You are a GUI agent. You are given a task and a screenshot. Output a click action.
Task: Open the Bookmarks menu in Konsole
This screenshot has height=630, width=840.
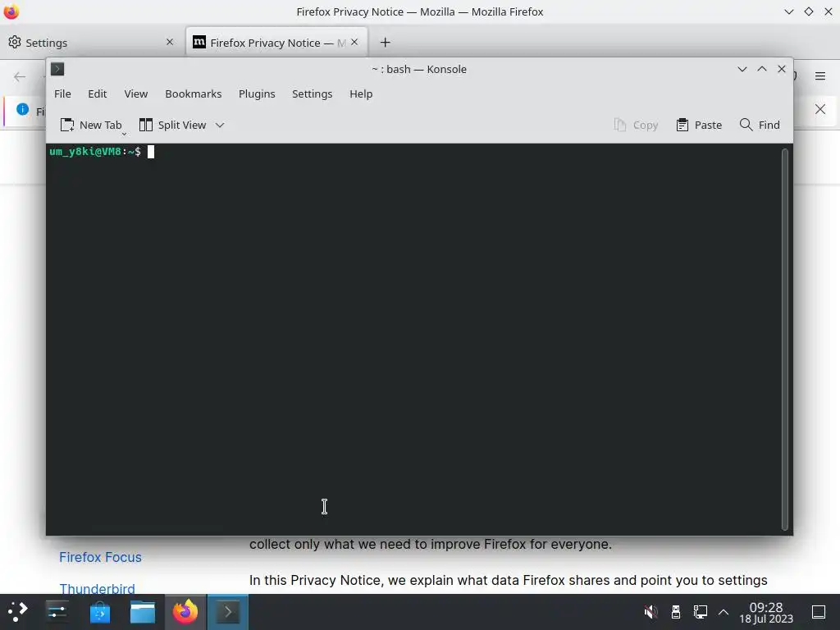point(193,94)
